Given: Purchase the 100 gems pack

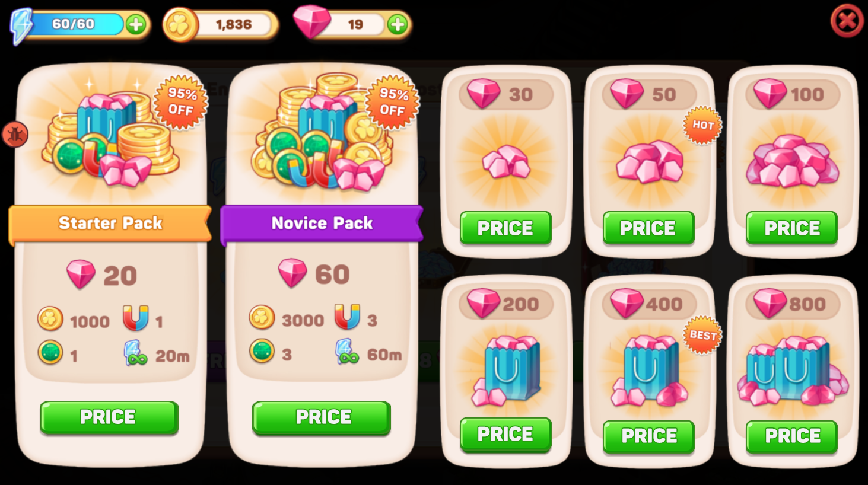Looking at the screenshot, I should click(x=791, y=228).
